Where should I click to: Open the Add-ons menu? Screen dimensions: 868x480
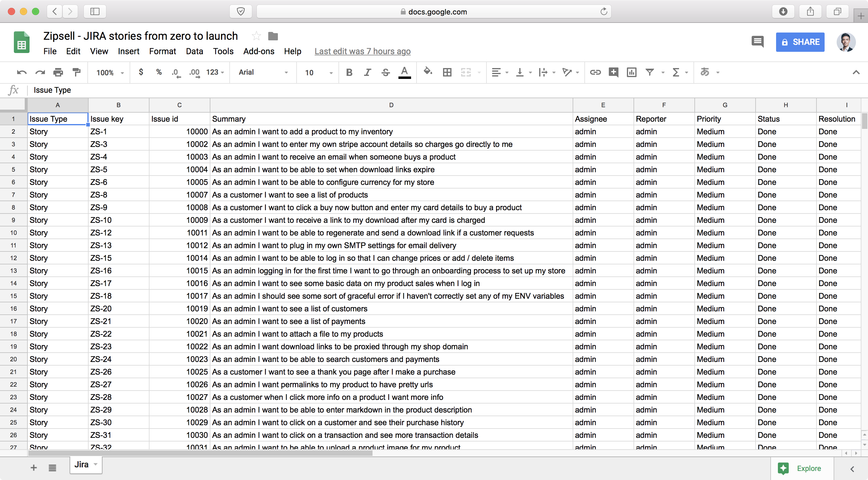pyautogui.click(x=259, y=51)
